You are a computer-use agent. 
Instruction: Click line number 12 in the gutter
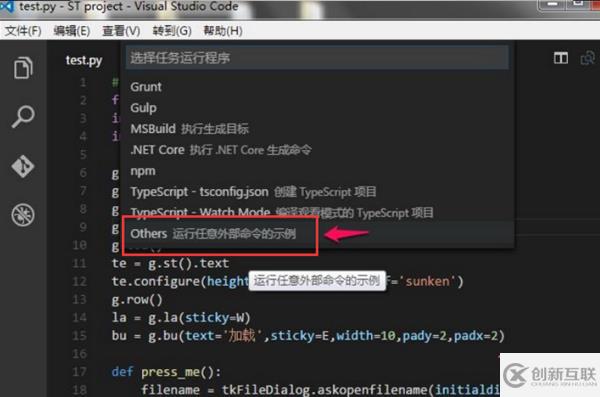coord(80,281)
